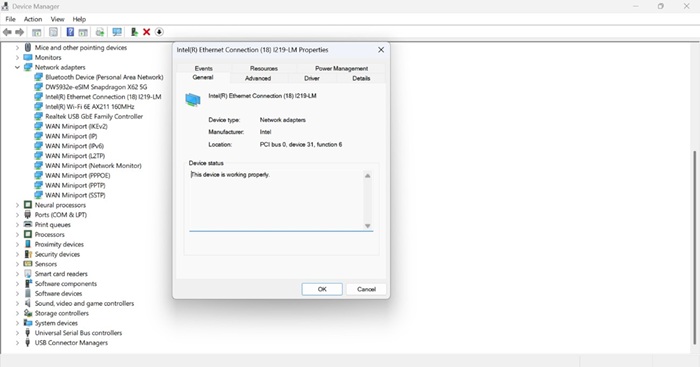This screenshot has width=700, height=367.
Task: Select Intel(R) Wi-Fi 6E AX211 160MHz
Action: 90,106
